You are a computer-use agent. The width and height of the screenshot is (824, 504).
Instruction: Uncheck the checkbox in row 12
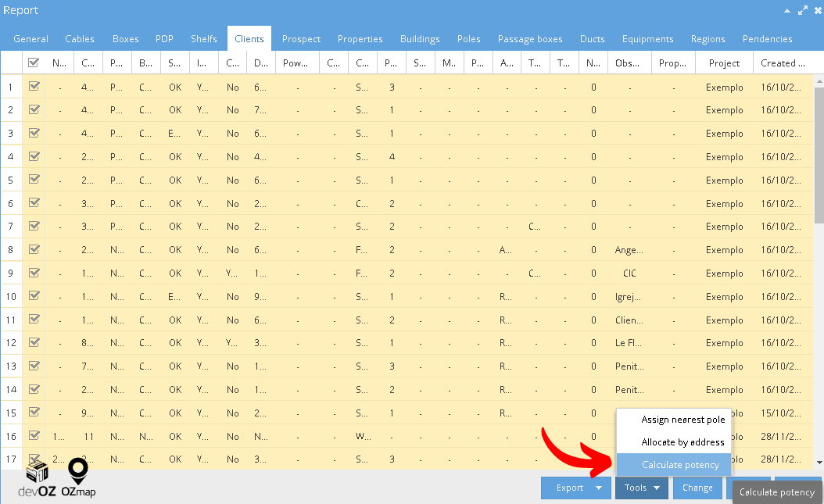[34, 342]
